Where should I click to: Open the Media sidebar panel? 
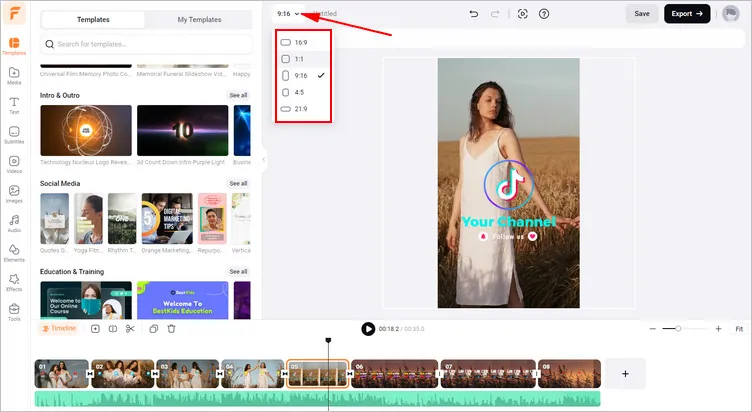14,76
